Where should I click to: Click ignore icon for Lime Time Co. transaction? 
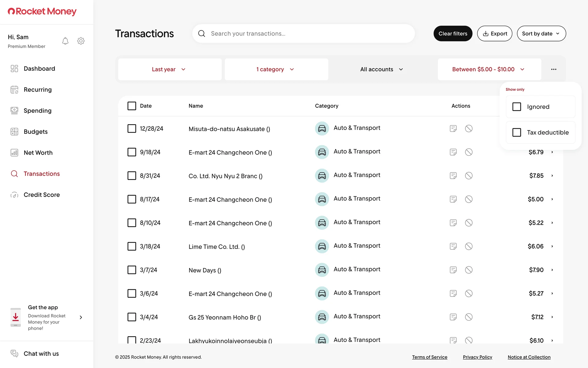469,246
